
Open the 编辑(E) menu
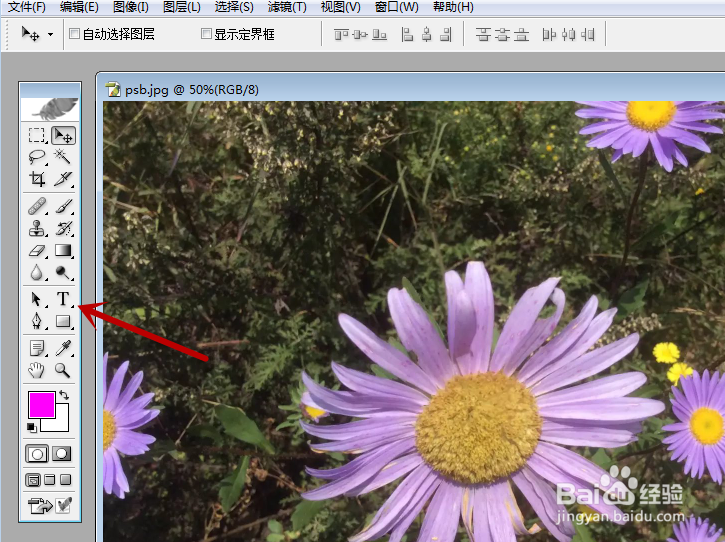80,7
